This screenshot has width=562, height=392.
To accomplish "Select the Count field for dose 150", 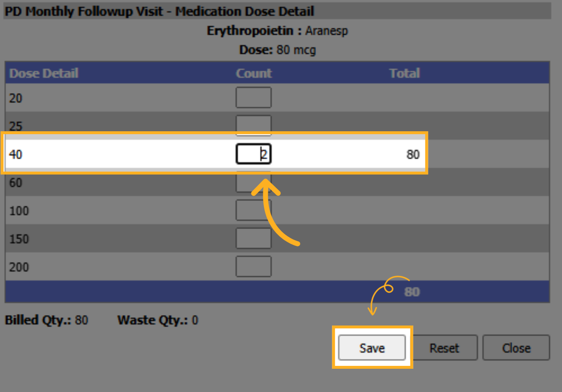I will [254, 238].
